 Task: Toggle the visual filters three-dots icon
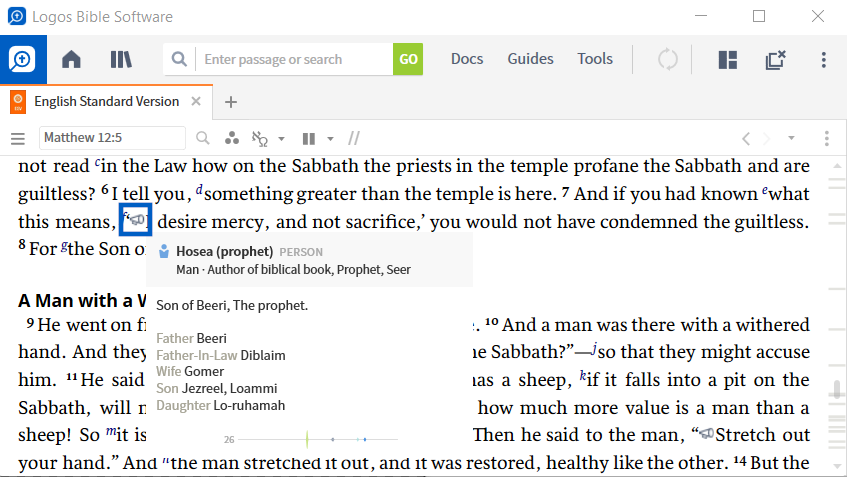(232, 138)
